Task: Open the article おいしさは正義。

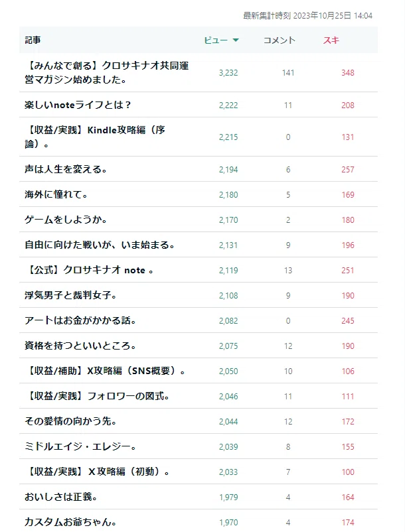Action: 61,497
